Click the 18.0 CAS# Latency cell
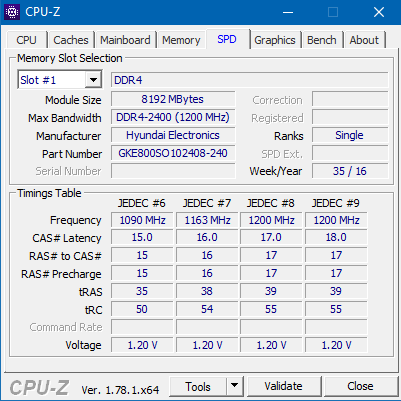Image resolution: width=401 pixels, height=401 pixels. [336, 238]
